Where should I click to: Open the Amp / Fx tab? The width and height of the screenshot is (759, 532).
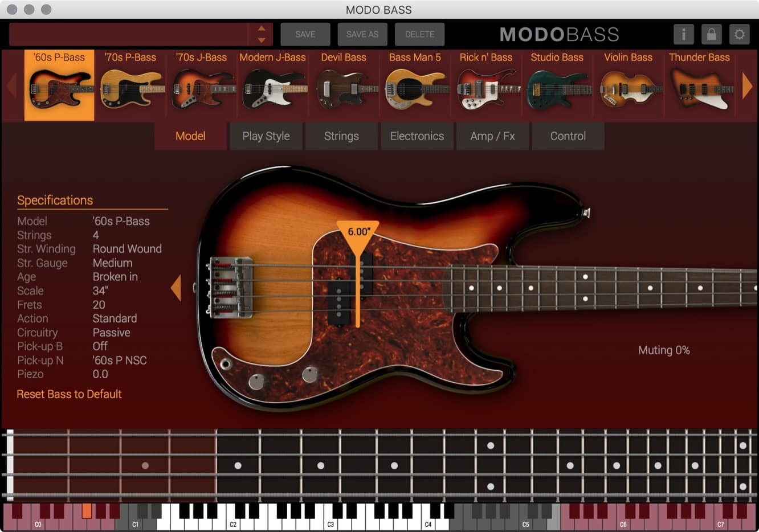pyautogui.click(x=492, y=136)
